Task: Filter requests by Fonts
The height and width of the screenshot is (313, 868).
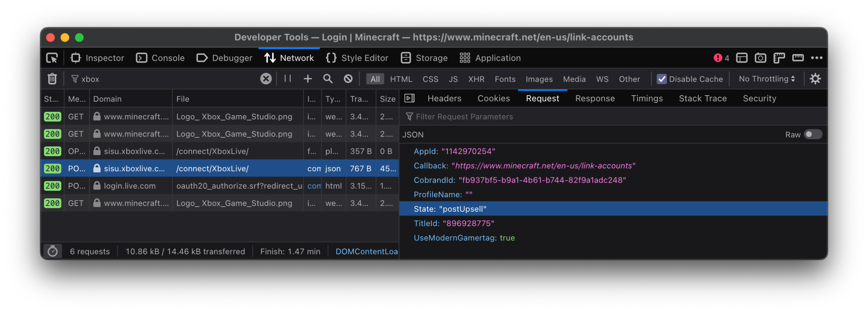Action: pos(505,79)
